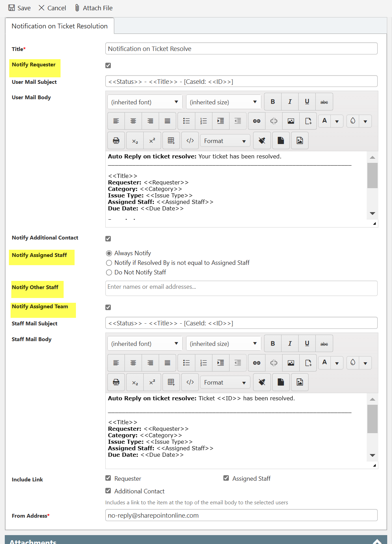The width and height of the screenshot is (392, 544).
Task: Click Attach File in top toolbar
Action: tap(94, 8)
